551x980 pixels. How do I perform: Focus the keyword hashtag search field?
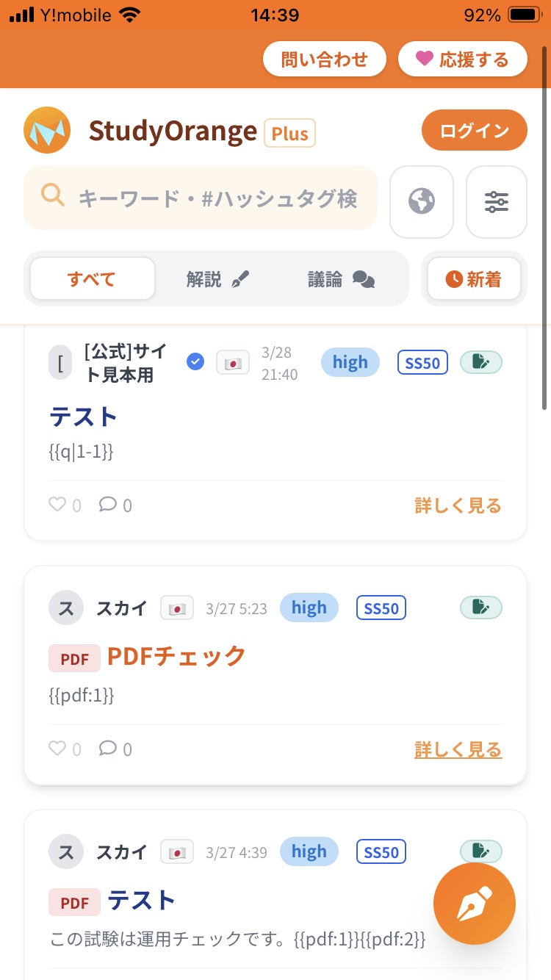[x=217, y=198]
